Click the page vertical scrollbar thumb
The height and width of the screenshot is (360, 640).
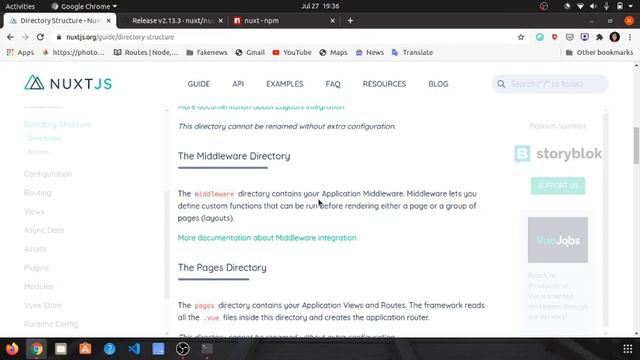click(x=636, y=145)
